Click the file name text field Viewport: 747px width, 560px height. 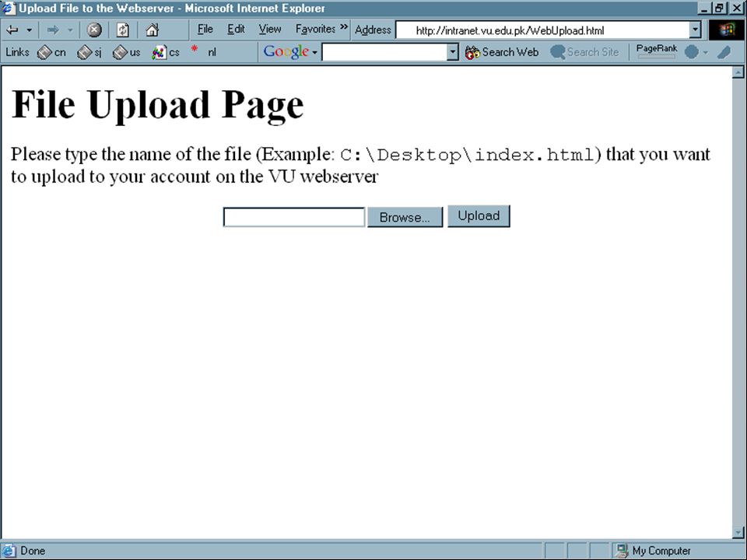(x=294, y=217)
